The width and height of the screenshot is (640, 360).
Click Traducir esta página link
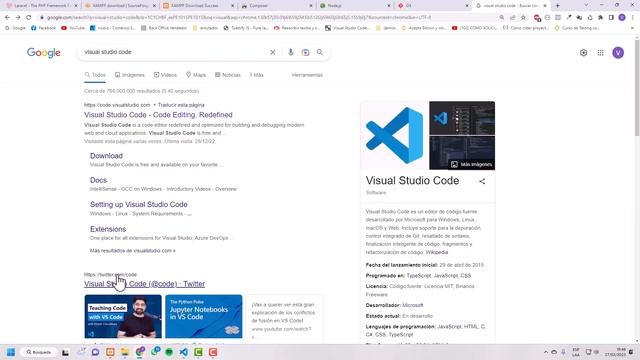(x=181, y=105)
